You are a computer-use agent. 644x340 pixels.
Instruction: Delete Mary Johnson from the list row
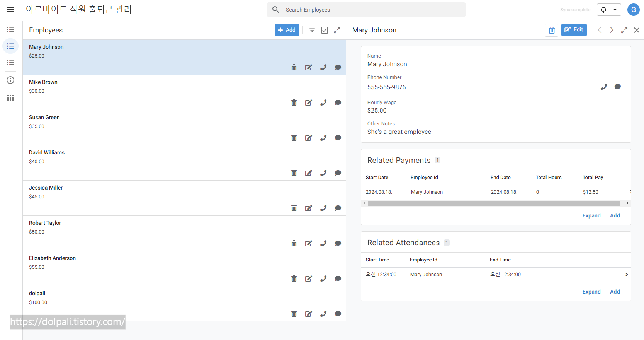[x=294, y=67]
